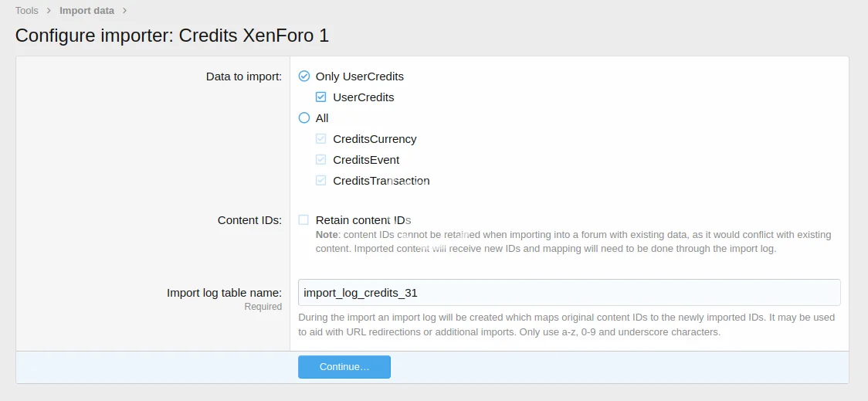Click the 'Content IDs:' row label
Image resolution: width=868 pixels, height=401 pixels.
(x=249, y=220)
